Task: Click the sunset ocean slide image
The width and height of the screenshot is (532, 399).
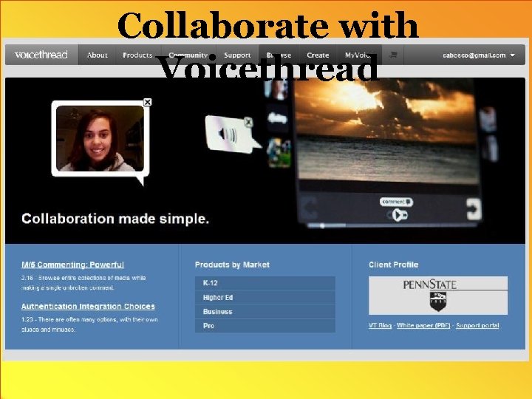Action: tap(386, 132)
